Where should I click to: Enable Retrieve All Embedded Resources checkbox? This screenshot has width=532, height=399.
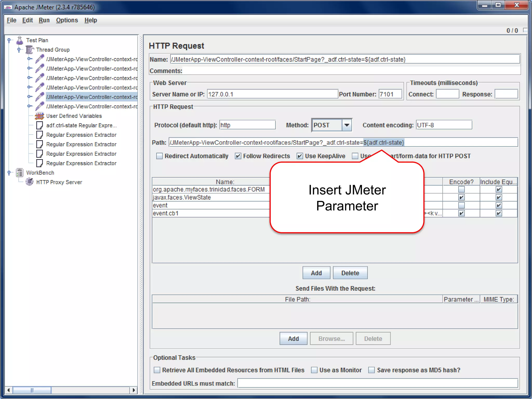[157, 370]
